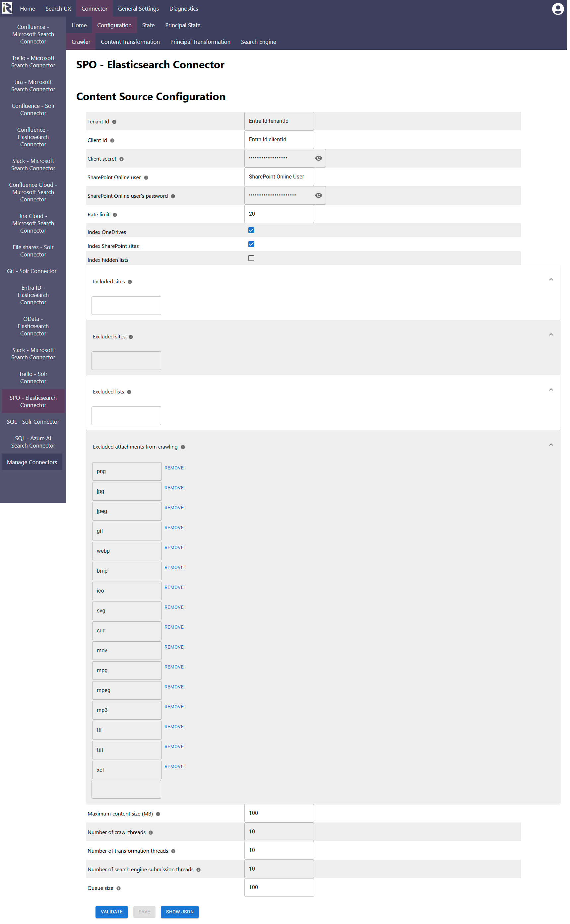Enable the Index hidden lists checkbox
The height and width of the screenshot is (924, 570).
click(x=251, y=258)
